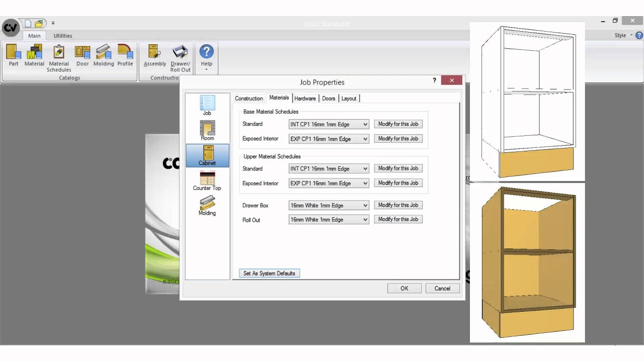Click the solid rendered cabinet preview
The image size is (644, 362).
coord(527,263)
